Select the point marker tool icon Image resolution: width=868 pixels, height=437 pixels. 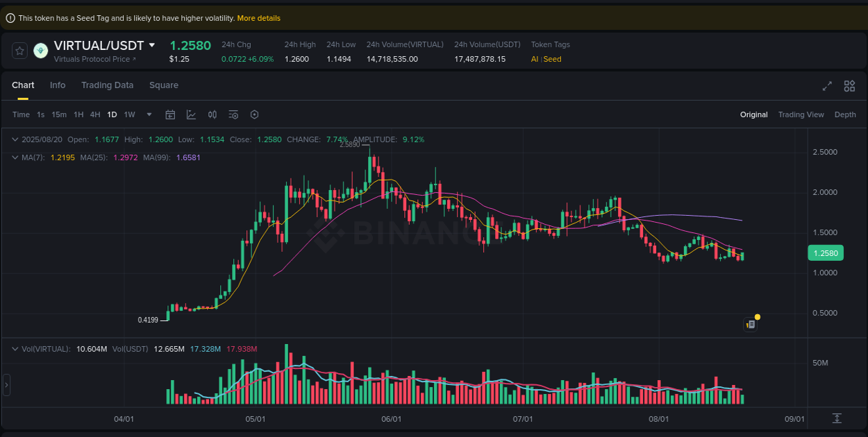click(x=254, y=114)
